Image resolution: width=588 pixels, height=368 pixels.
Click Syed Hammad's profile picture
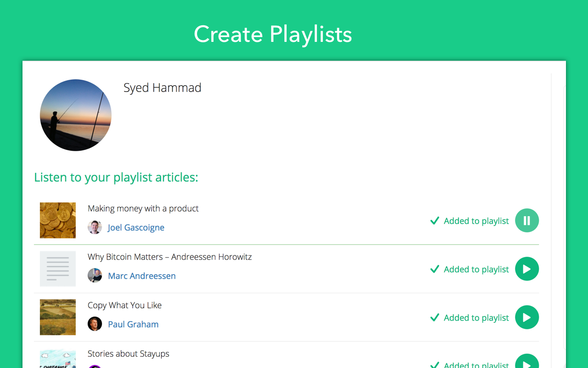click(x=76, y=115)
